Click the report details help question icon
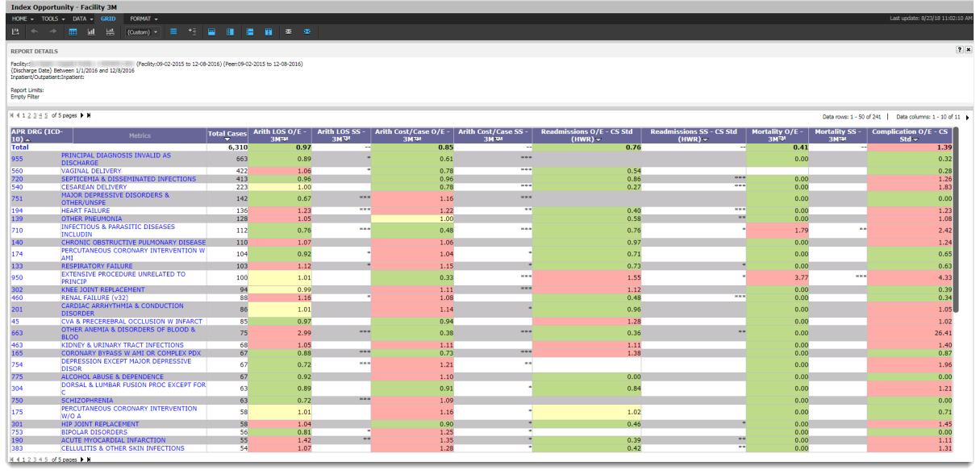The width and height of the screenshot is (980, 474). click(959, 50)
